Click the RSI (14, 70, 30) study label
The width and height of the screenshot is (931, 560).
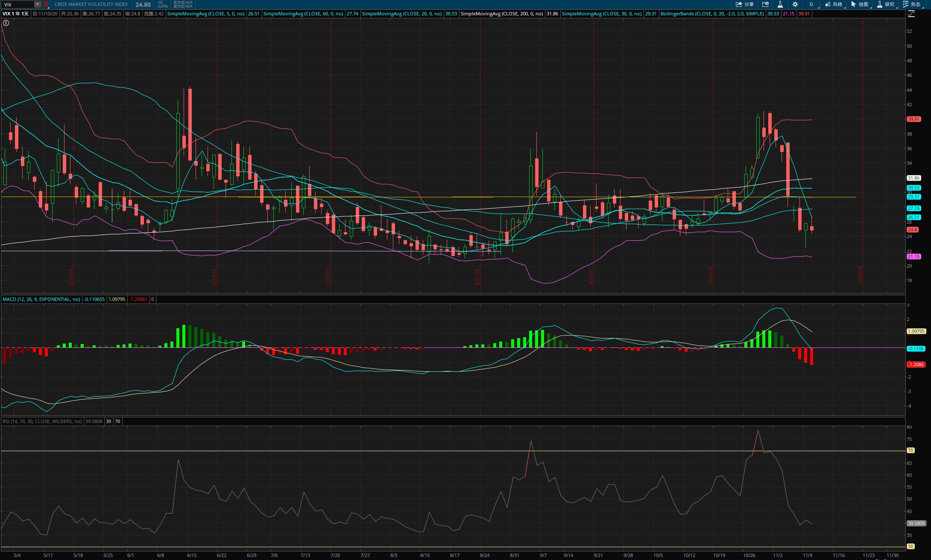pyautogui.click(x=42, y=421)
